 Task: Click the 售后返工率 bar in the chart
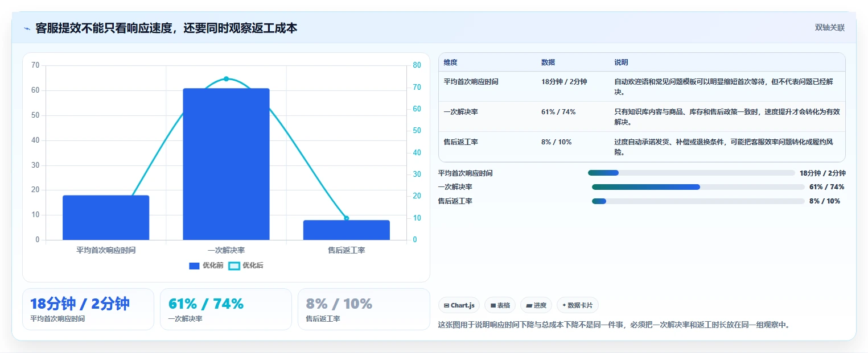click(x=346, y=230)
